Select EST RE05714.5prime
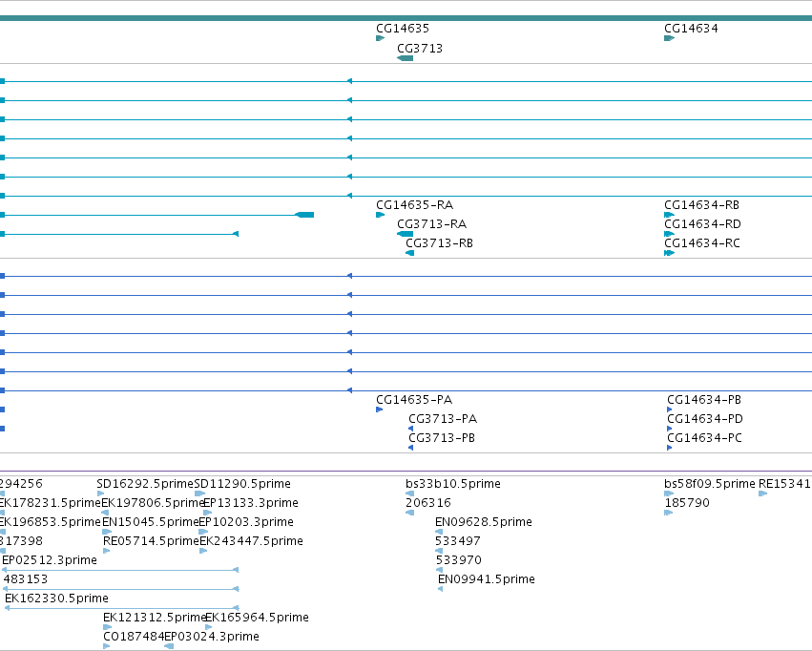 [151, 541]
